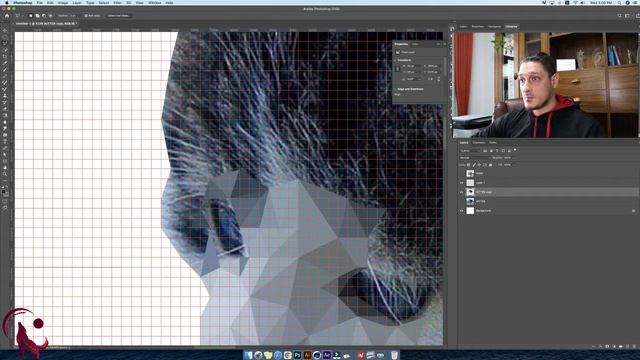Open Photoshop search icon at top right
The width and height of the screenshot is (640, 360).
pos(620,16)
